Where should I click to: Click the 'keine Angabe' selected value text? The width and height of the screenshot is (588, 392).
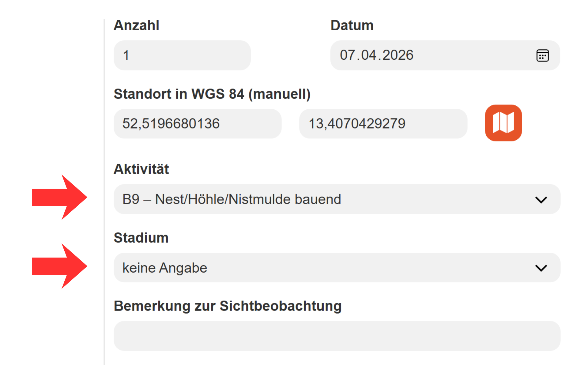coord(165,268)
